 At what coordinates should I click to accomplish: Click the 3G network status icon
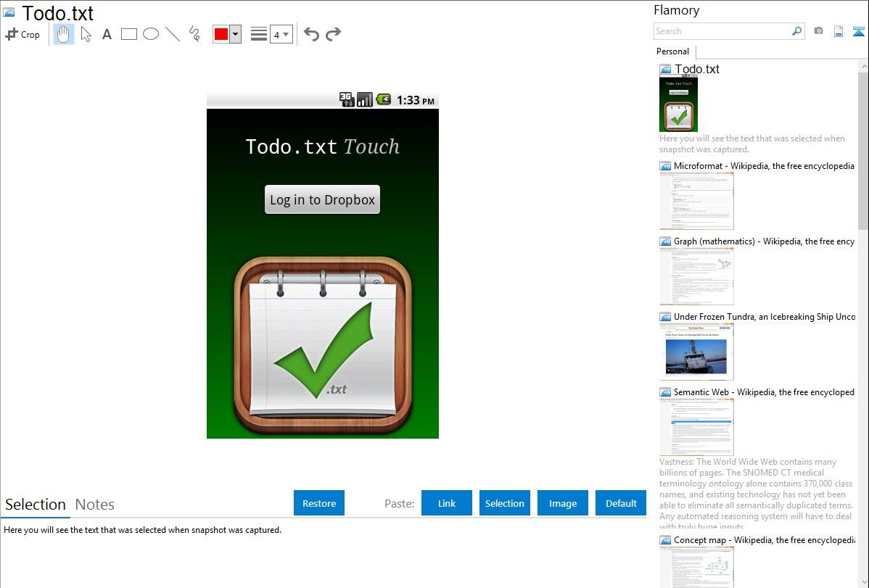click(x=347, y=100)
